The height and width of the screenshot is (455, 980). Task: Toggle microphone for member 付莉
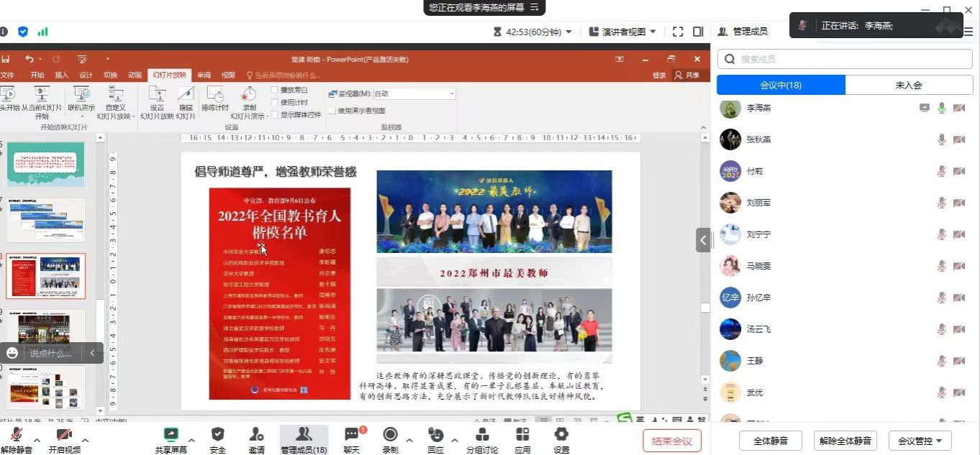941,171
